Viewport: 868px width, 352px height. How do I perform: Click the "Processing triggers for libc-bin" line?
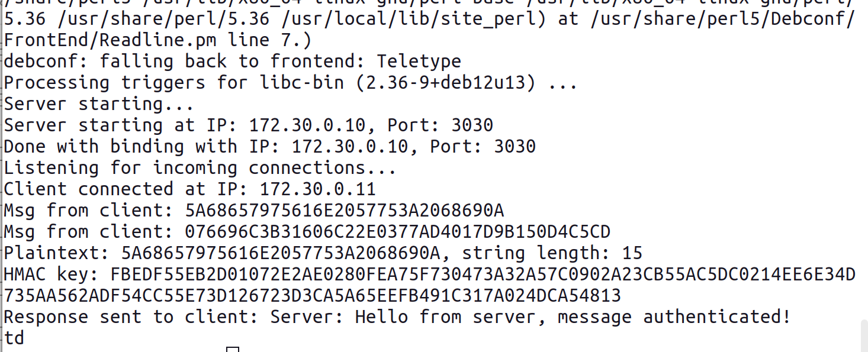[x=178, y=83]
